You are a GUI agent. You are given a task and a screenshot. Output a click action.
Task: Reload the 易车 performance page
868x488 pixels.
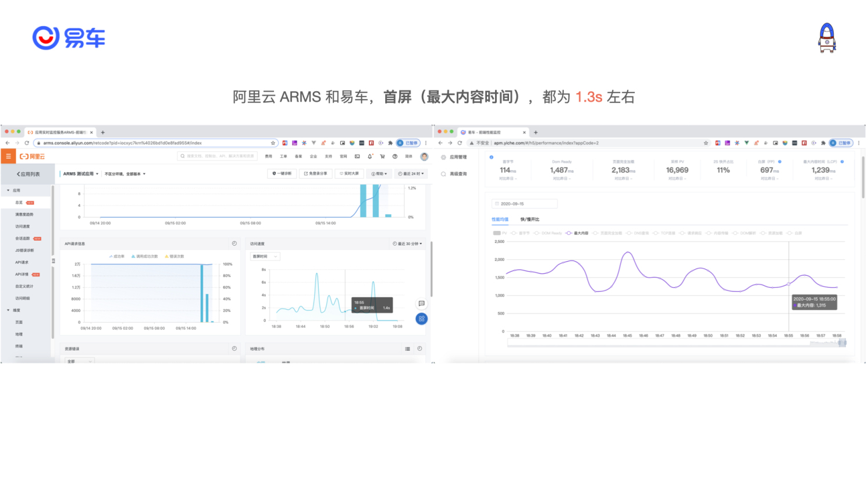[460, 143]
